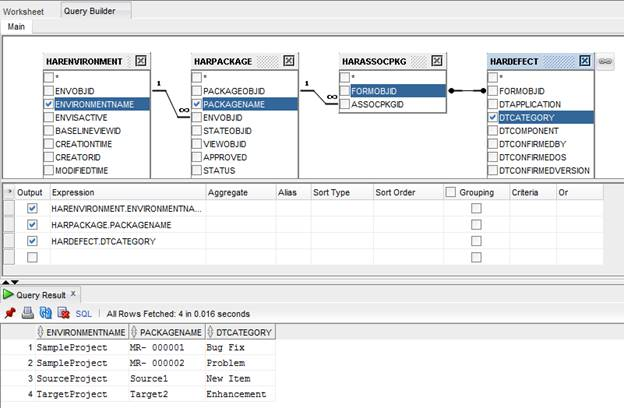Click Sort Type cell for HARPACKAGE.PACKAGENAME
This screenshot has width=624, height=408.
339,225
